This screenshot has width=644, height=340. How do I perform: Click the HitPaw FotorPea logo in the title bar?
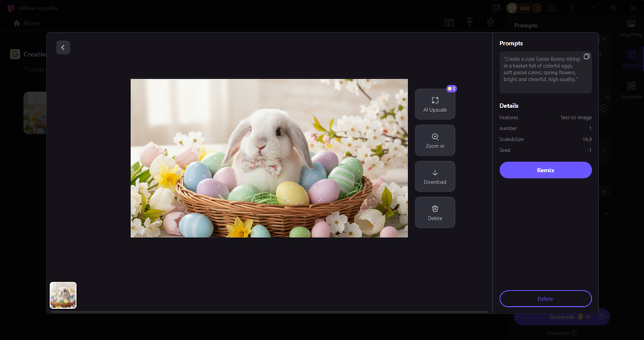11,8
